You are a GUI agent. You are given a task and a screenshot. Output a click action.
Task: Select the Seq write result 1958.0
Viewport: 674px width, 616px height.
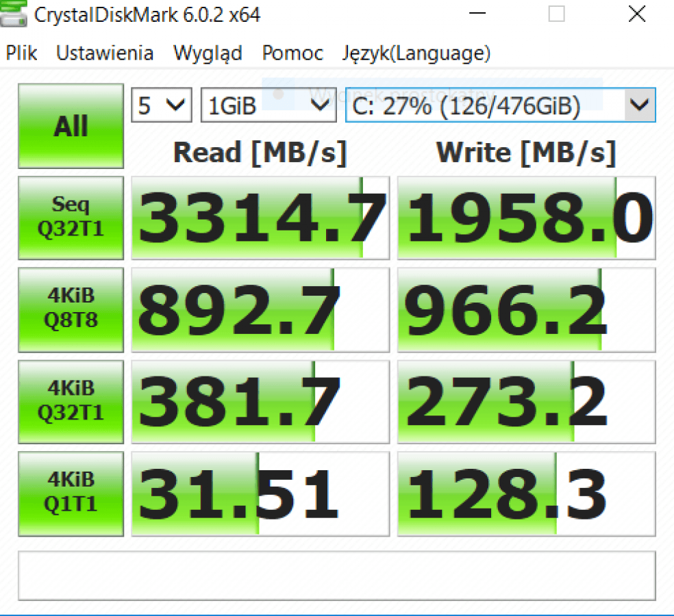(x=527, y=218)
